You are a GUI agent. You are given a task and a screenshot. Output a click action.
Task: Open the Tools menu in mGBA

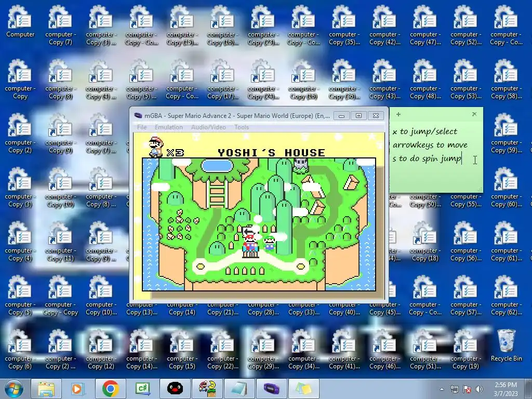241,127
